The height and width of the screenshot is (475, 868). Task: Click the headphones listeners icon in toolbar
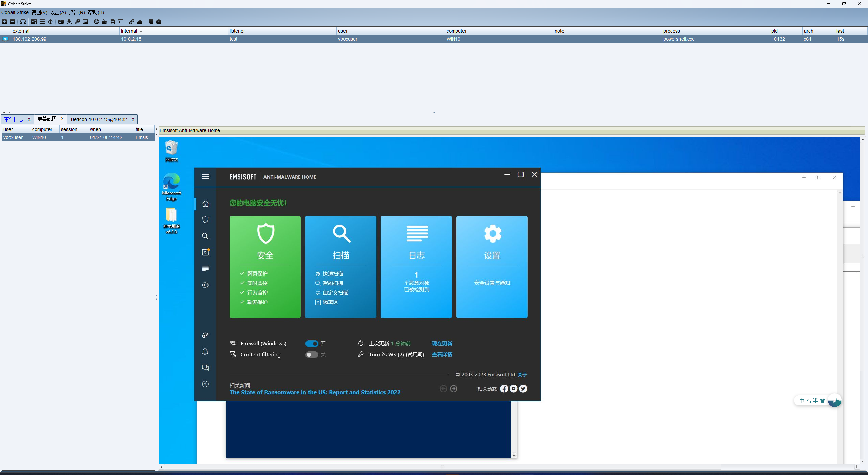click(x=23, y=22)
